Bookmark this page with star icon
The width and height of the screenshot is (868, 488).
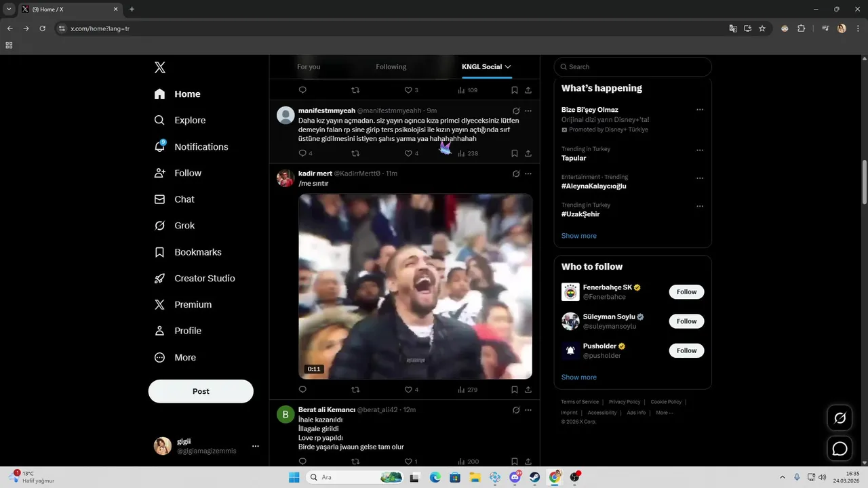762,28
